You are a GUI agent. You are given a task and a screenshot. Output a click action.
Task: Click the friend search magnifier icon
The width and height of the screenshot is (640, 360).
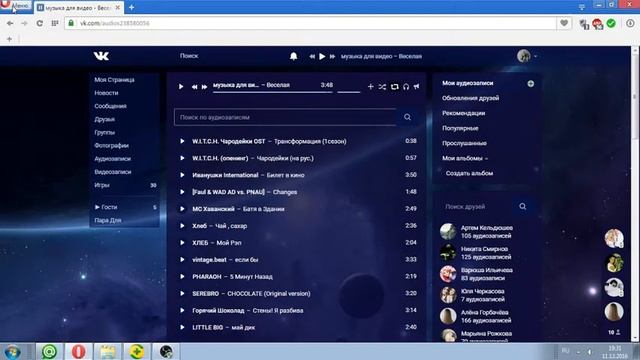coord(522,207)
